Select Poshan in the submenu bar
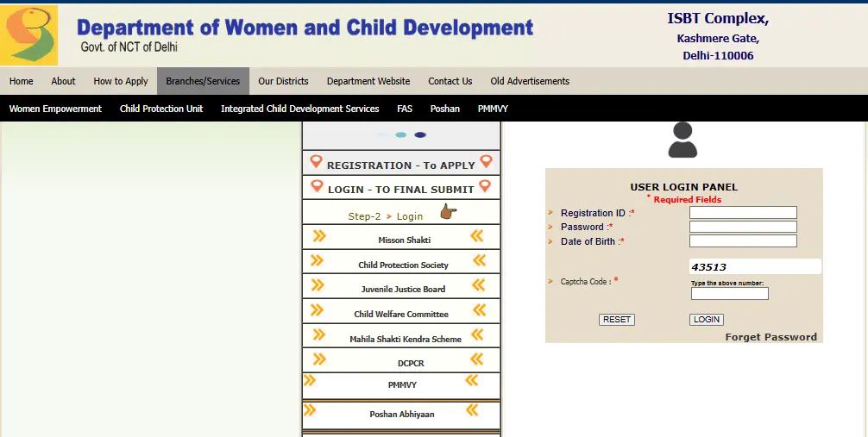The height and width of the screenshot is (437, 868). click(x=445, y=109)
